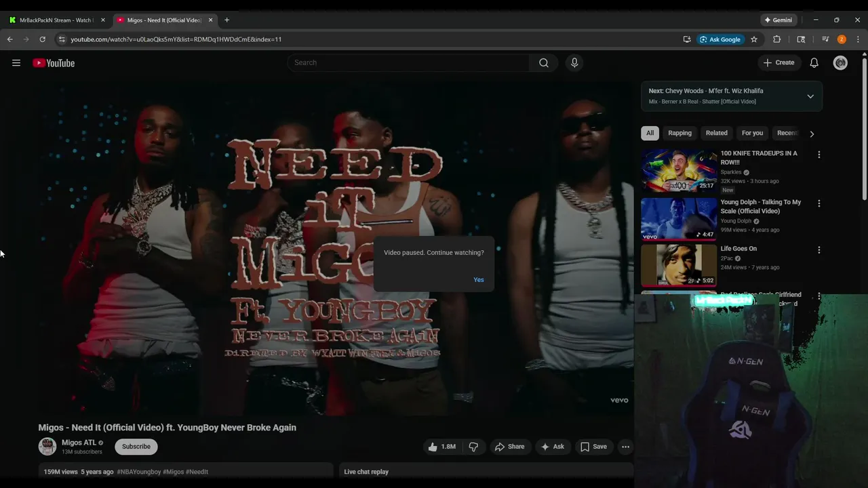This screenshot has height=488, width=868.
Task: Subscribe to Migos ATL channel
Action: click(x=136, y=447)
